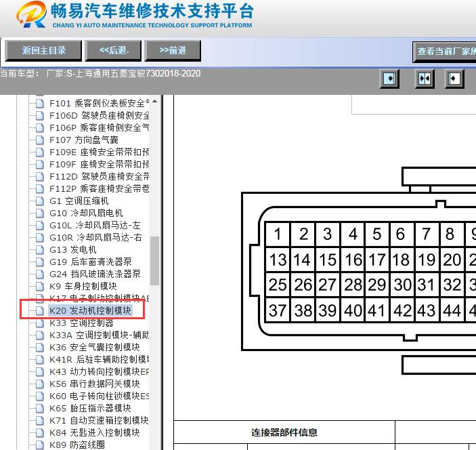
Task: Click the expand-right panel arrow icon
Action: tap(389, 79)
